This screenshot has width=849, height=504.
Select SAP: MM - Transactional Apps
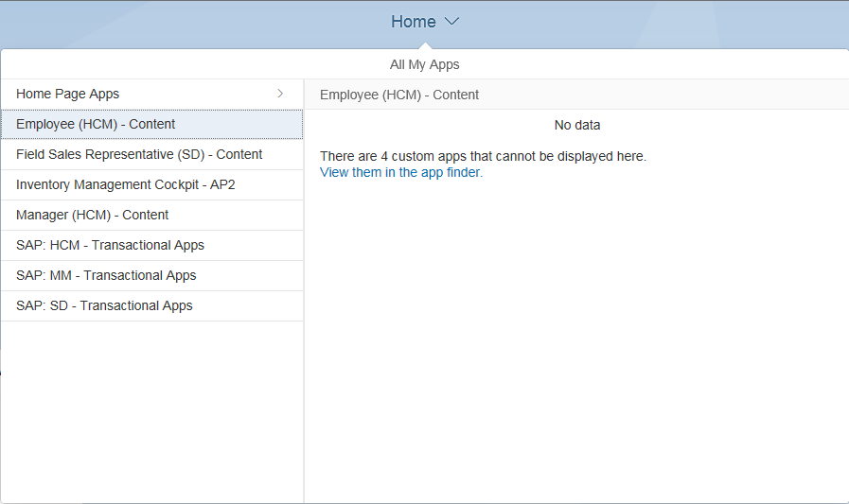[152, 276]
